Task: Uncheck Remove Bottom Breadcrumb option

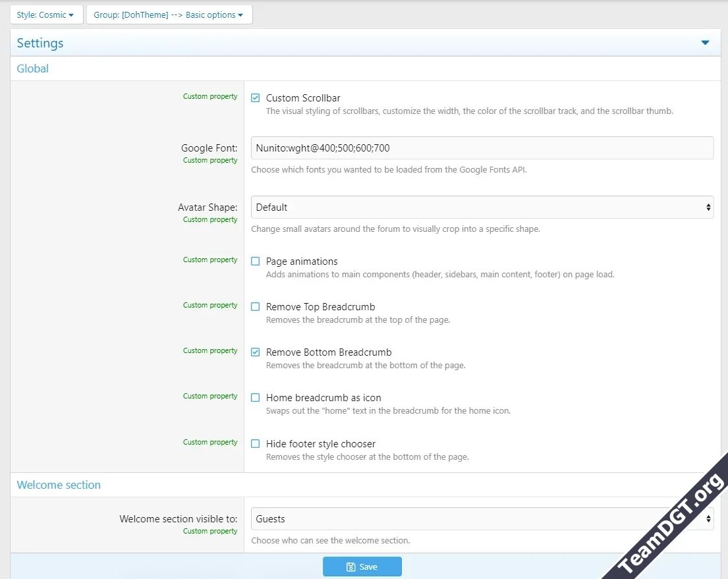Action: (256, 352)
